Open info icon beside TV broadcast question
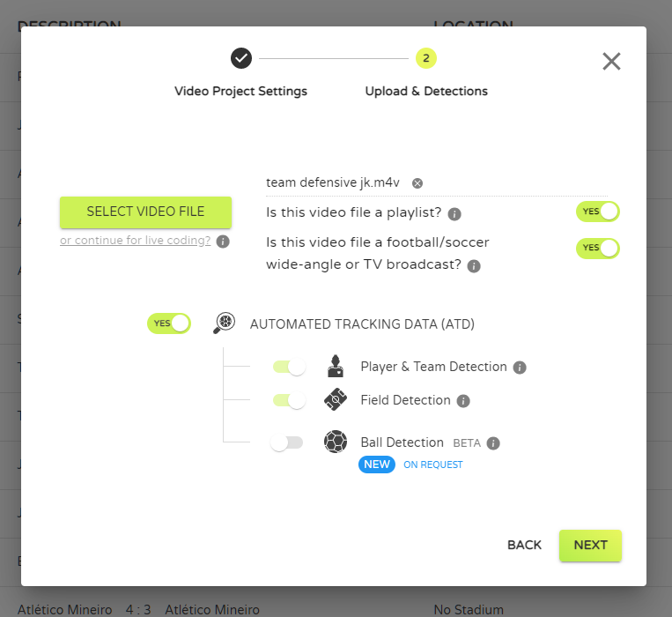 474,266
